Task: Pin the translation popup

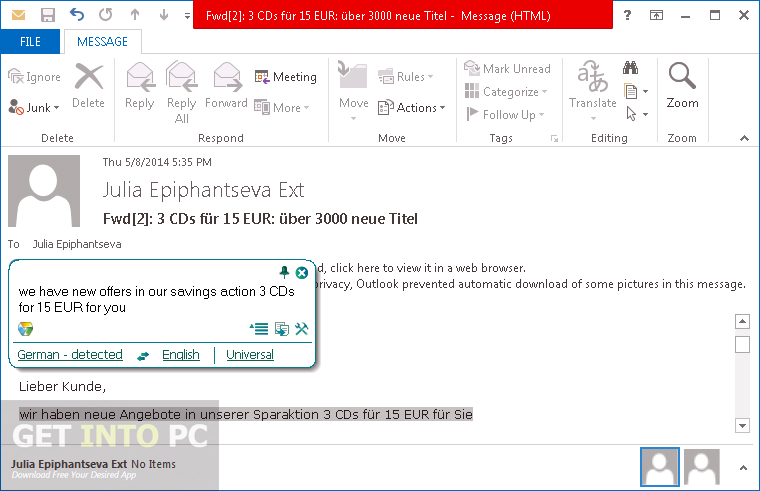Action: pyautogui.click(x=285, y=272)
